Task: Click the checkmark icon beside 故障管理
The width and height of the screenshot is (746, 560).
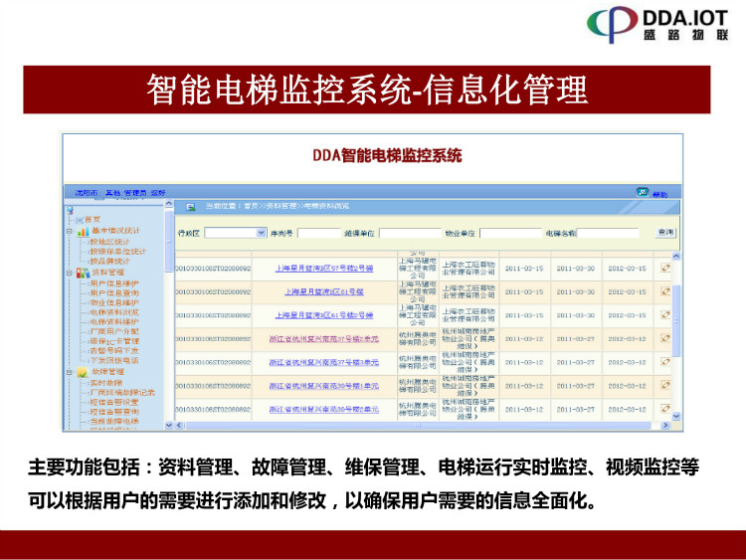Action: click(x=84, y=372)
